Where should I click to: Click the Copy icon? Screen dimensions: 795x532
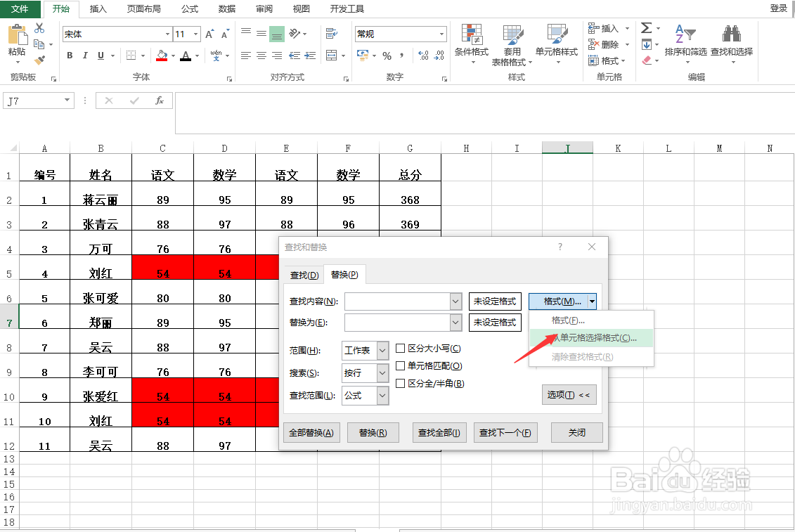tap(39, 44)
